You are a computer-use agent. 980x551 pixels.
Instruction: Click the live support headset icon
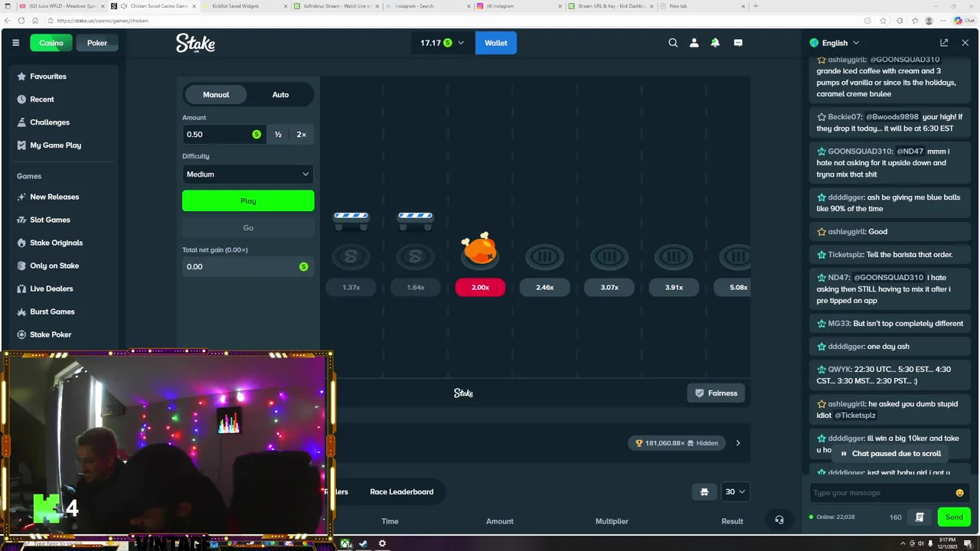pos(779,520)
